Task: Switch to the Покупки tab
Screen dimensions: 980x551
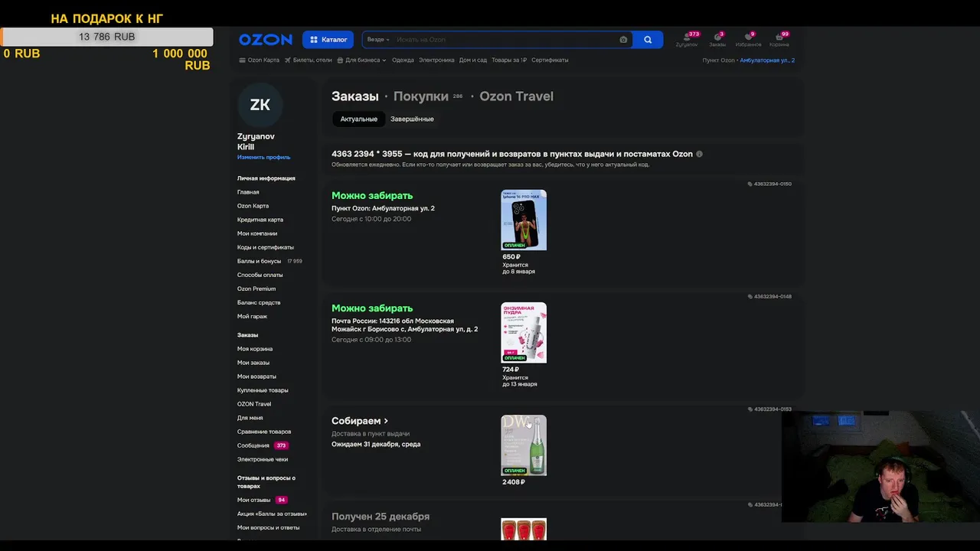Action: (x=420, y=96)
